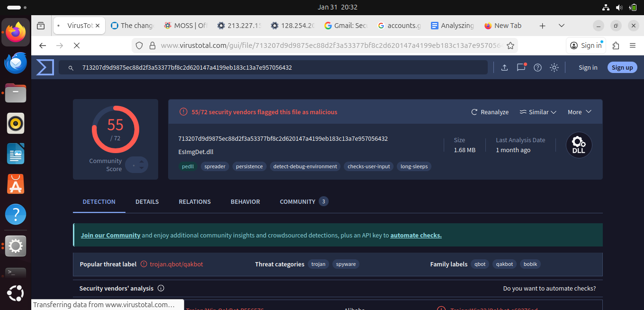
Task: Switch to the BEHAVIOR tab
Action: pyautogui.click(x=245, y=201)
